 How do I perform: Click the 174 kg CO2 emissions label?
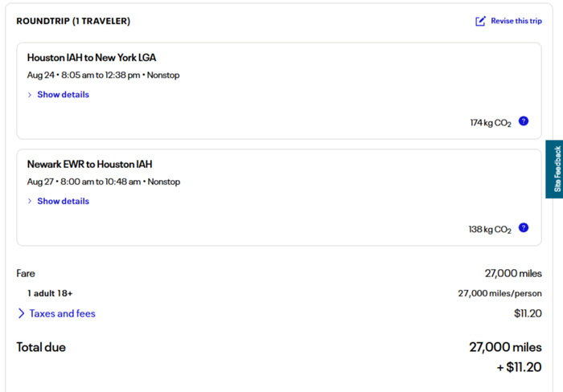click(491, 123)
